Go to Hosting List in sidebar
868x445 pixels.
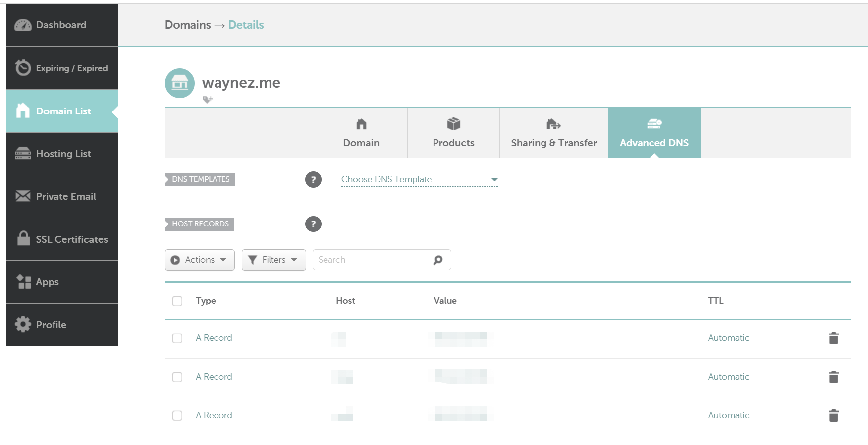pos(62,154)
